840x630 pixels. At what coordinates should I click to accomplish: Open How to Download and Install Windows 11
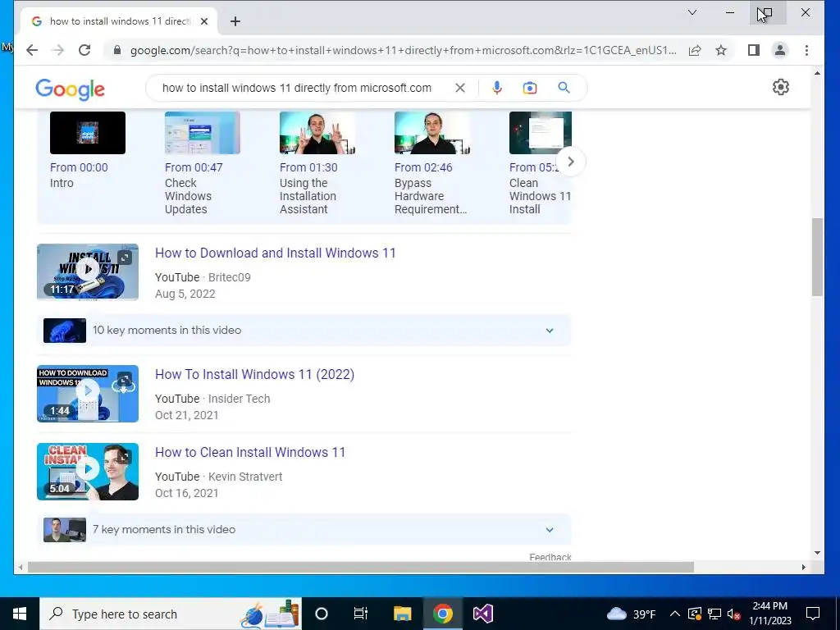click(x=276, y=253)
